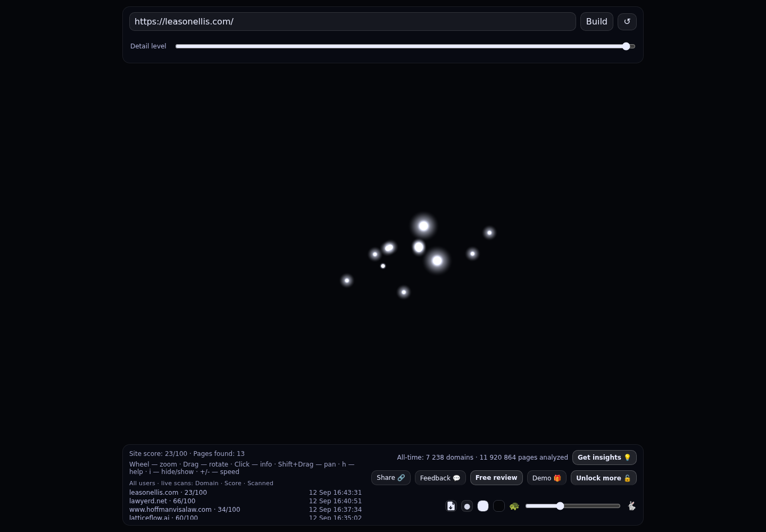Click the rabbit fast-speed icon

coord(631,506)
